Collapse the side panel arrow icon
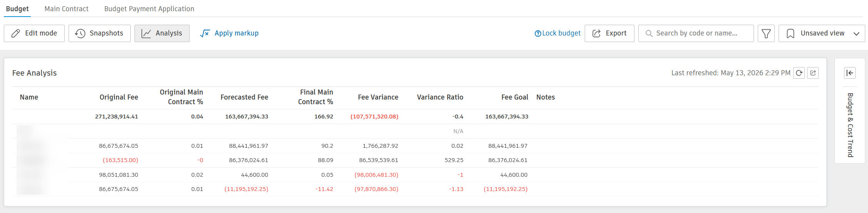 click(850, 73)
